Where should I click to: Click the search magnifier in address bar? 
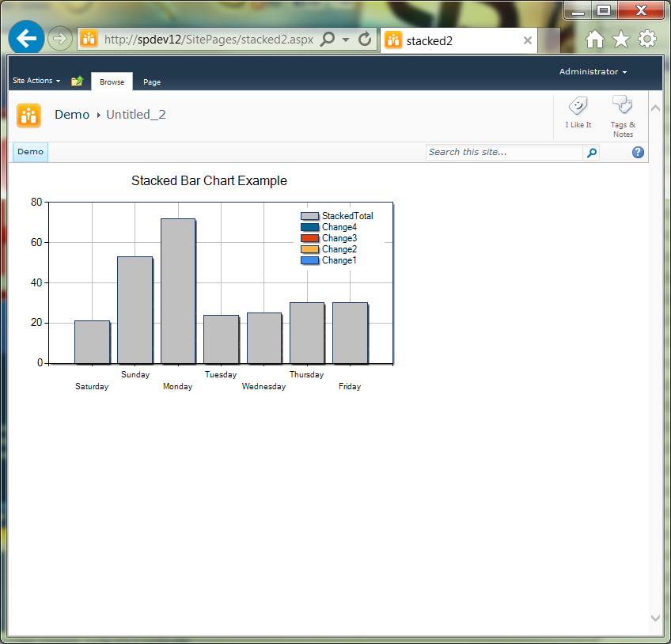pos(328,40)
